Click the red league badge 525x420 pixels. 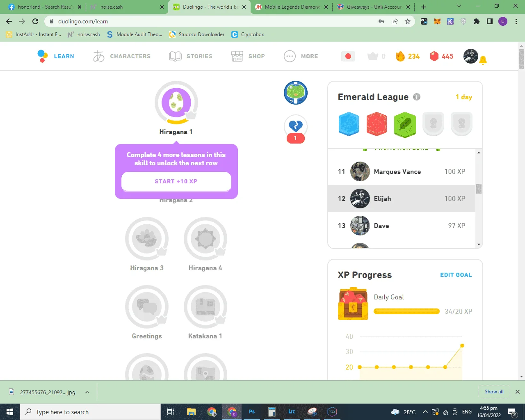pos(377,124)
